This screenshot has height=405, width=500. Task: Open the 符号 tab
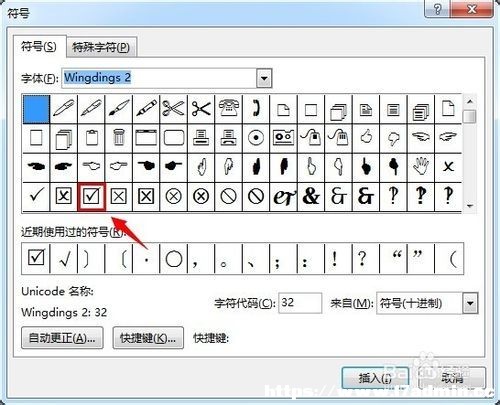tap(39, 46)
